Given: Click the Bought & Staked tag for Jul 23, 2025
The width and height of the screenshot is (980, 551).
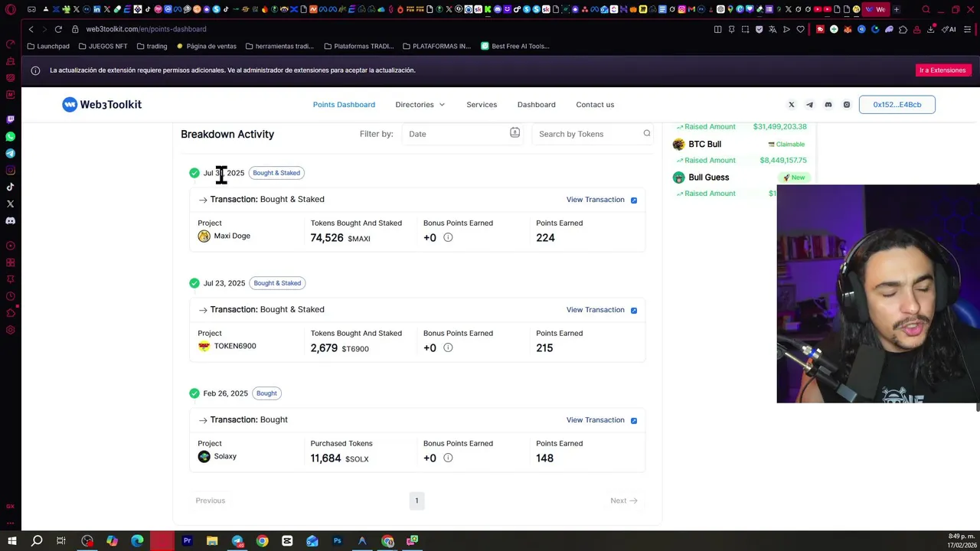Looking at the screenshot, I should point(277,283).
